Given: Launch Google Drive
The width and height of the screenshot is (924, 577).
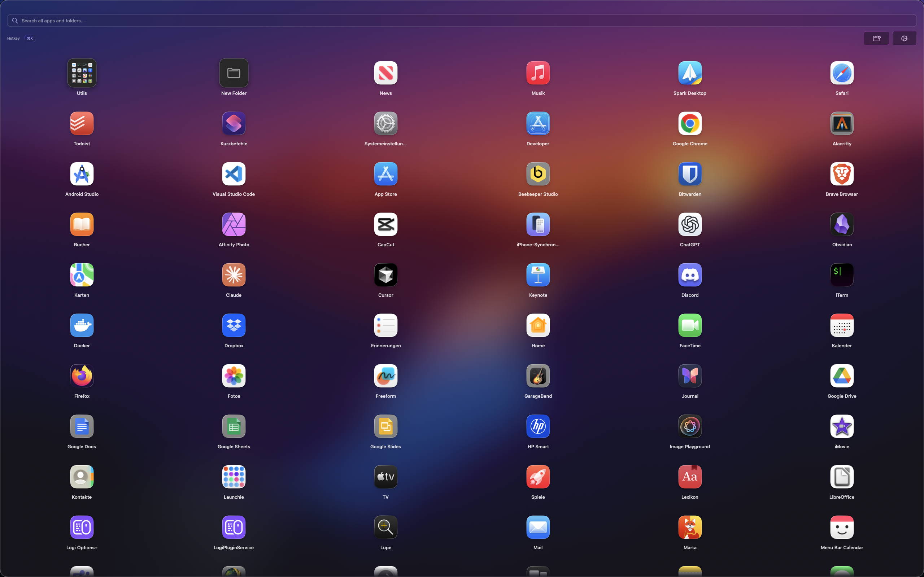Looking at the screenshot, I should tap(842, 376).
